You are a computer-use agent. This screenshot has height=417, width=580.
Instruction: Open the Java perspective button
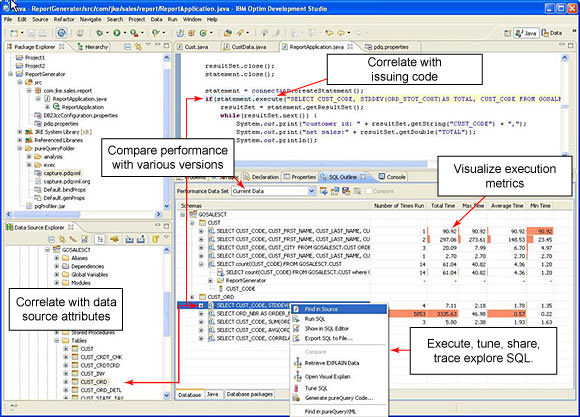pos(526,33)
